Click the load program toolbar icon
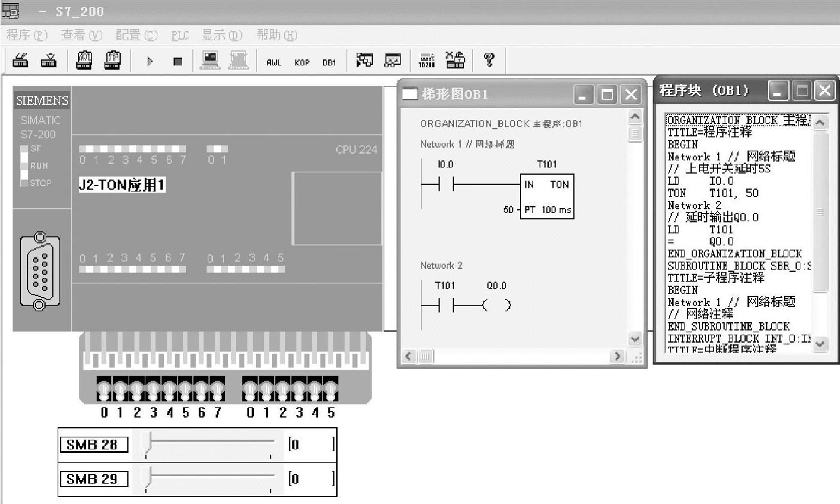The height and width of the screenshot is (504, 840). (x=21, y=61)
